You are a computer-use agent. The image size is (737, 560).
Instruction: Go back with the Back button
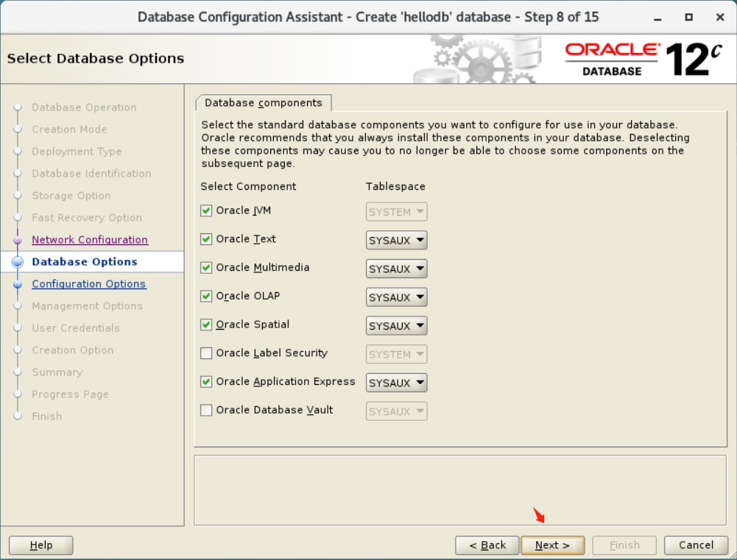tap(487, 545)
